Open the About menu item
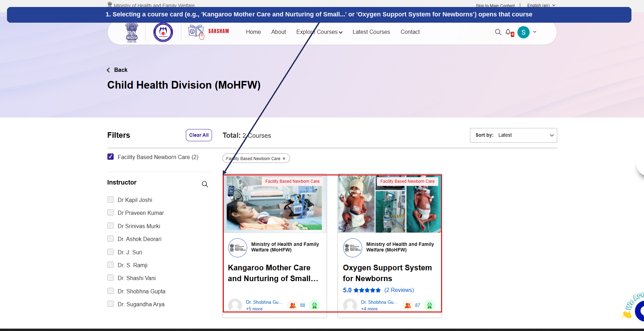The height and width of the screenshot is (331, 644). pyautogui.click(x=279, y=32)
